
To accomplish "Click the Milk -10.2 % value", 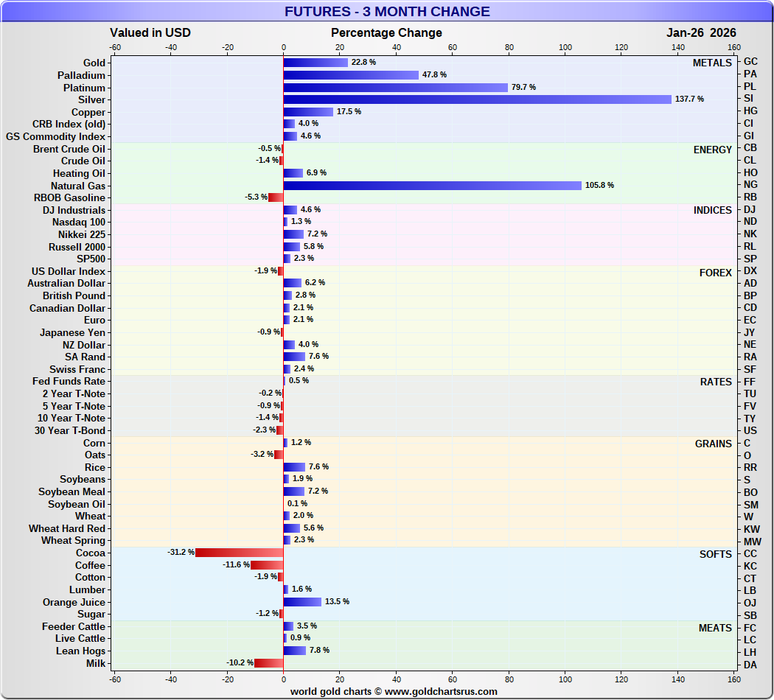I will 240,662.
